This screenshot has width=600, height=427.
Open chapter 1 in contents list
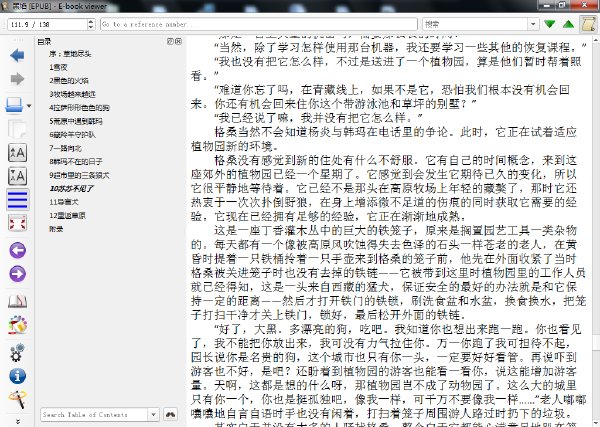click(59, 67)
